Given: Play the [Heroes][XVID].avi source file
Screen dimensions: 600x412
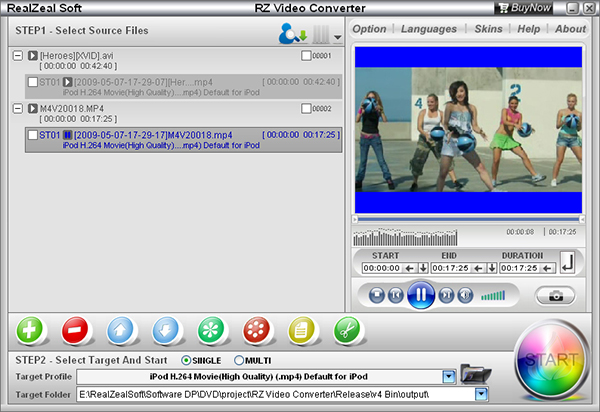Looking at the screenshot, I should pyautogui.click(x=33, y=55).
